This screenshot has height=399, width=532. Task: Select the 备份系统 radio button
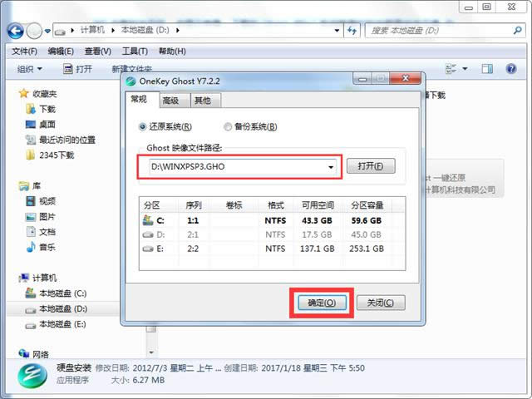point(227,126)
